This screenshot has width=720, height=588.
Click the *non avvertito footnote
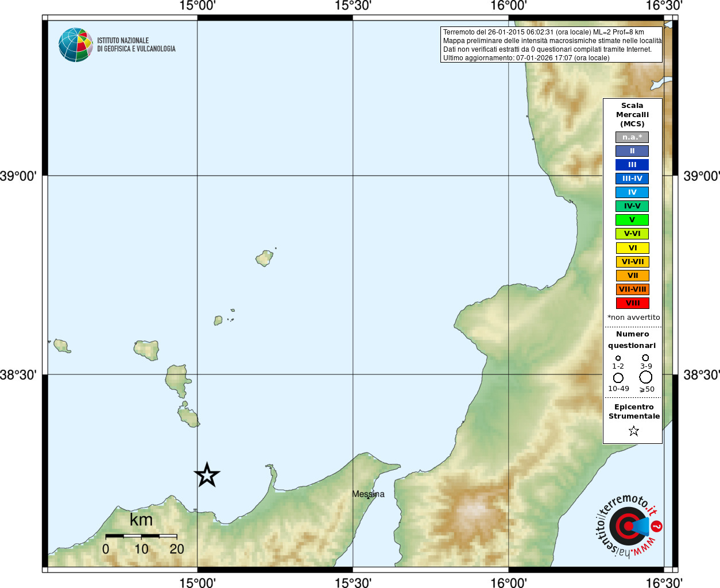click(633, 318)
